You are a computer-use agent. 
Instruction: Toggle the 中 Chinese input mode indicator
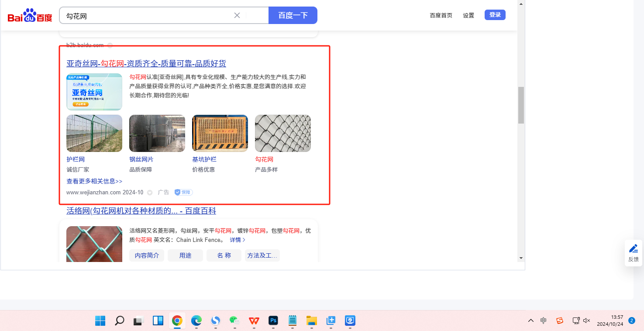click(543, 321)
